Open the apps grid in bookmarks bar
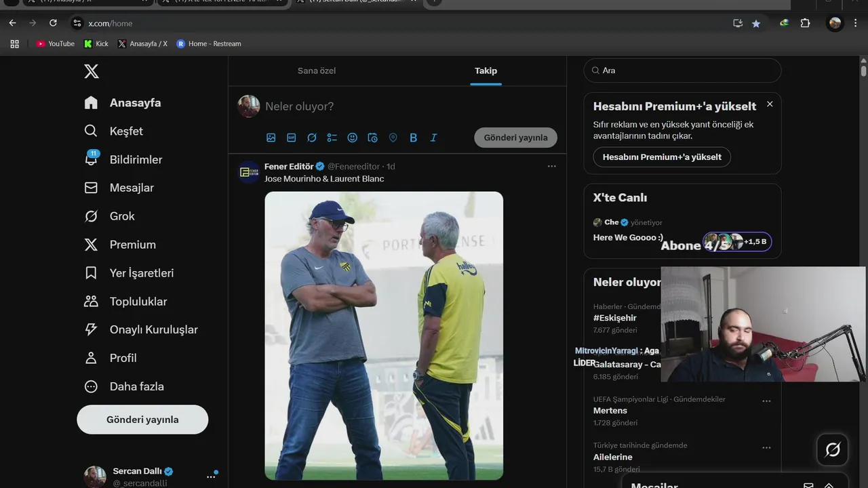This screenshot has width=868, height=488. (14, 43)
